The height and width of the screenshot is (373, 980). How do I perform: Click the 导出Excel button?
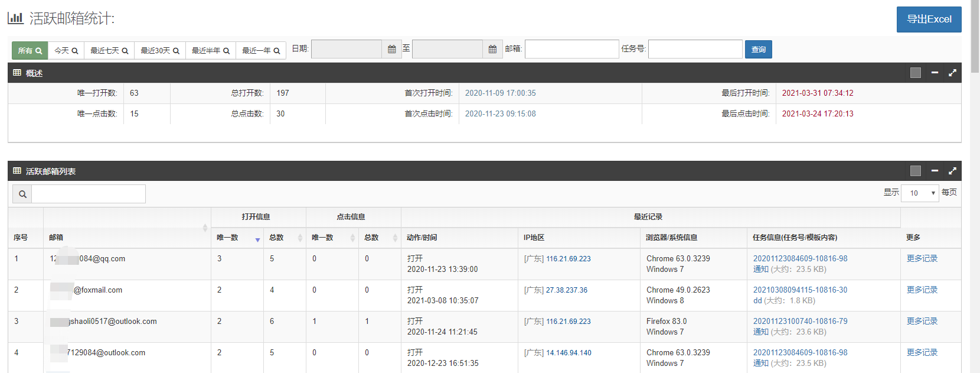tap(929, 20)
